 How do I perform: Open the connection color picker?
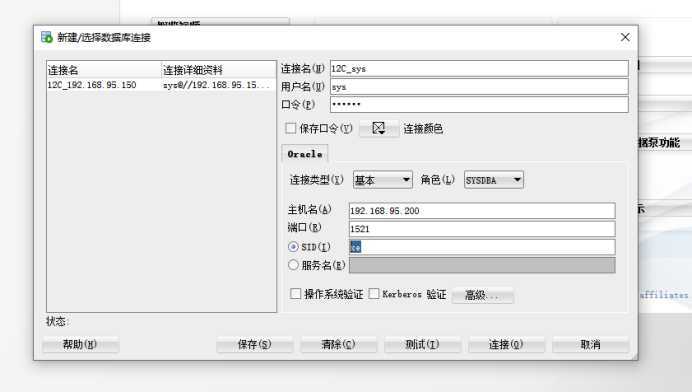coord(379,128)
